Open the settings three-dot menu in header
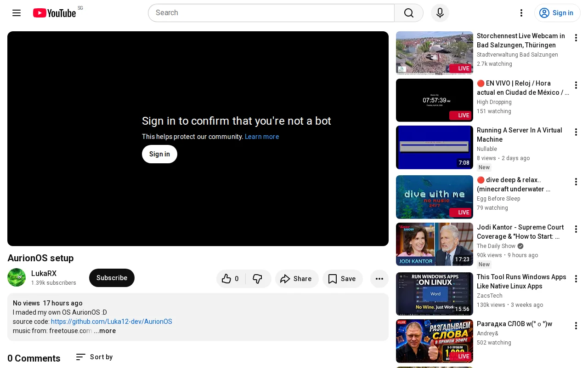 tap(521, 13)
